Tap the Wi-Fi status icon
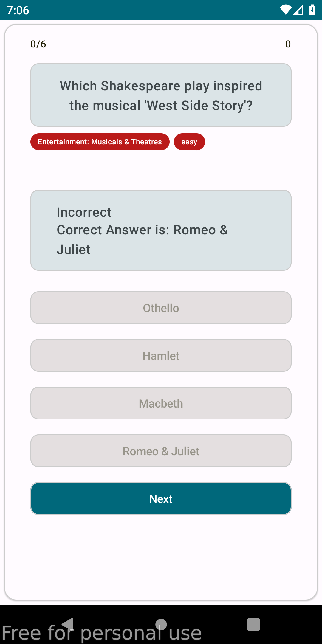The image size is (322, 644). click(285, 10)
